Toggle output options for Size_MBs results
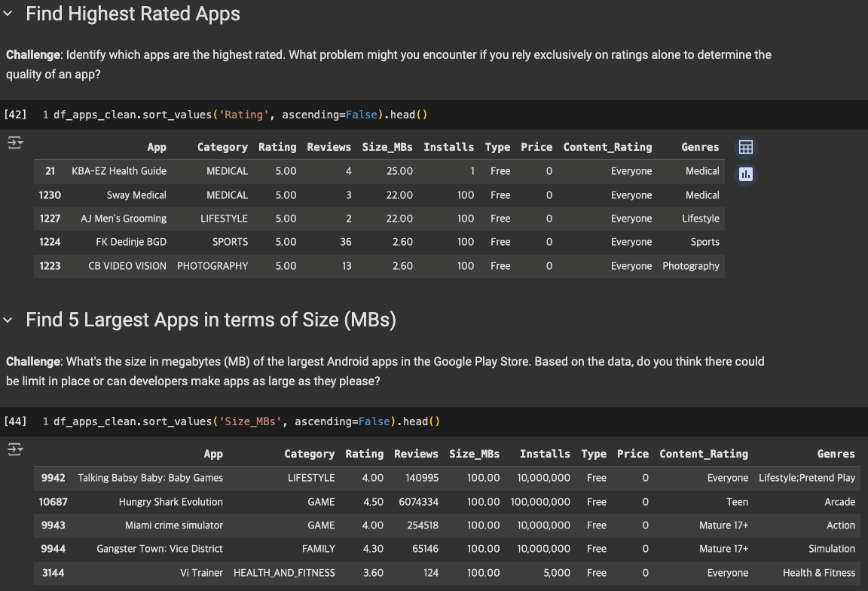The width and height of the screenshot is (868, 591). click(x=16, y=449)
